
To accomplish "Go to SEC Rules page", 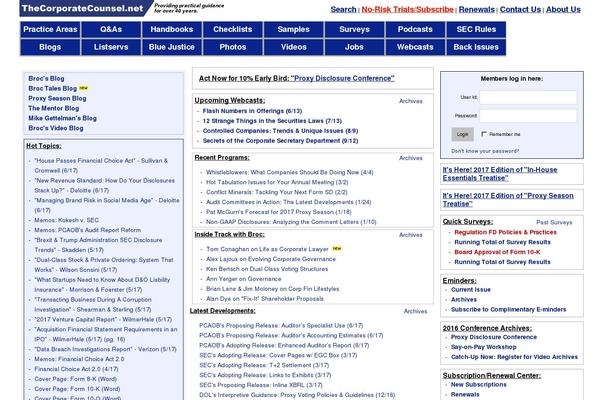I will pos(476,29).
